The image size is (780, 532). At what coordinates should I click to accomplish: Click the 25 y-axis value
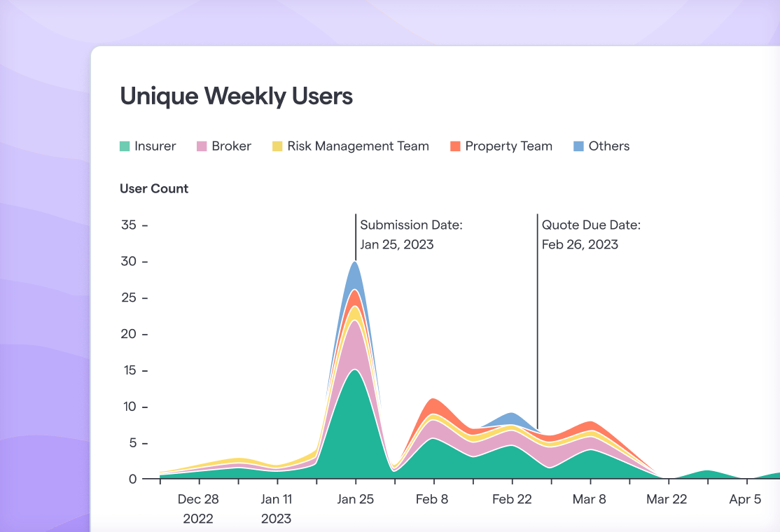pos(129,297)
